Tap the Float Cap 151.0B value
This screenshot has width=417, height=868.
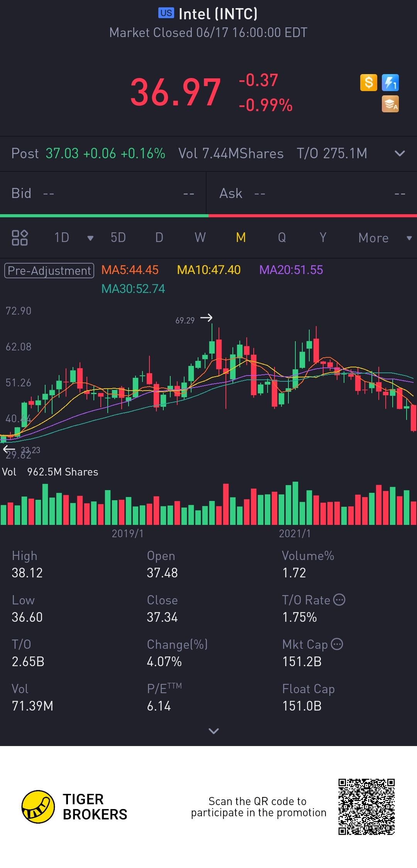pos(302,706)
